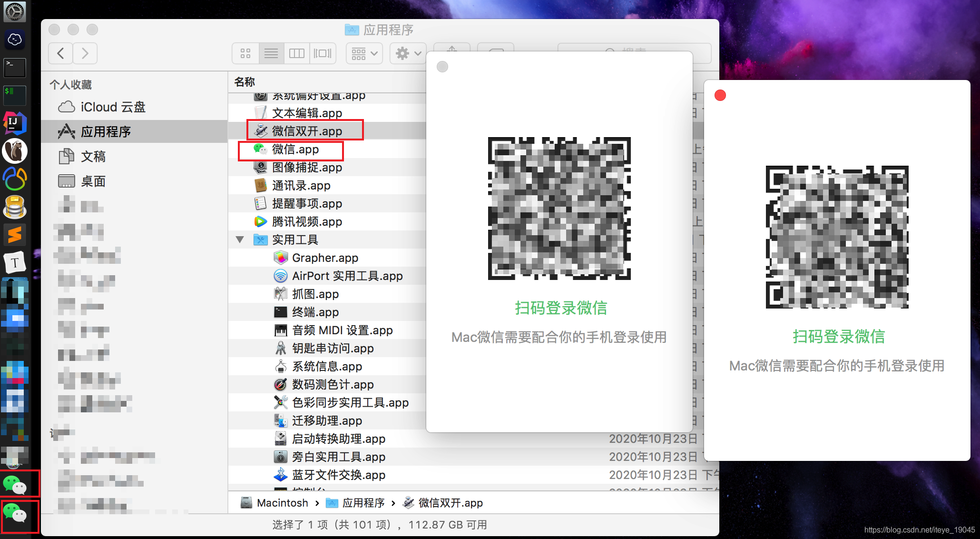This screenshot has height=539, width=980.
Task: Open Sequel Pro database icon in dock
Action: (x=15, y=207)
